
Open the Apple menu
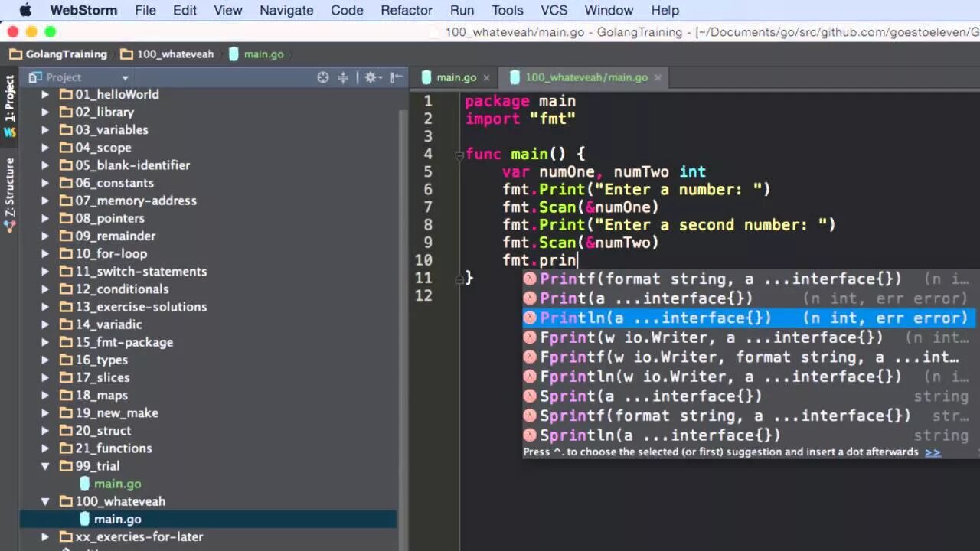click(25, 10)
